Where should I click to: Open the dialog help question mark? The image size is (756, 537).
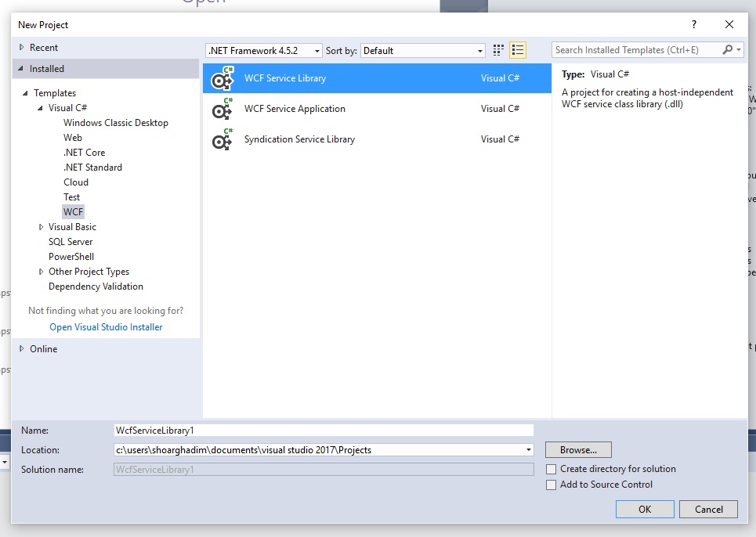[694, 24]
